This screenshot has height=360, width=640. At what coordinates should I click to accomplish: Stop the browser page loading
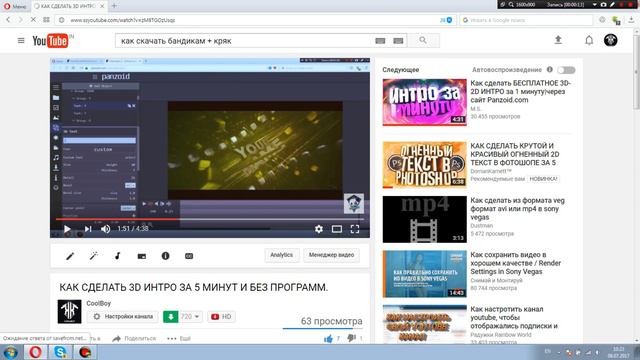click(33, 20)
